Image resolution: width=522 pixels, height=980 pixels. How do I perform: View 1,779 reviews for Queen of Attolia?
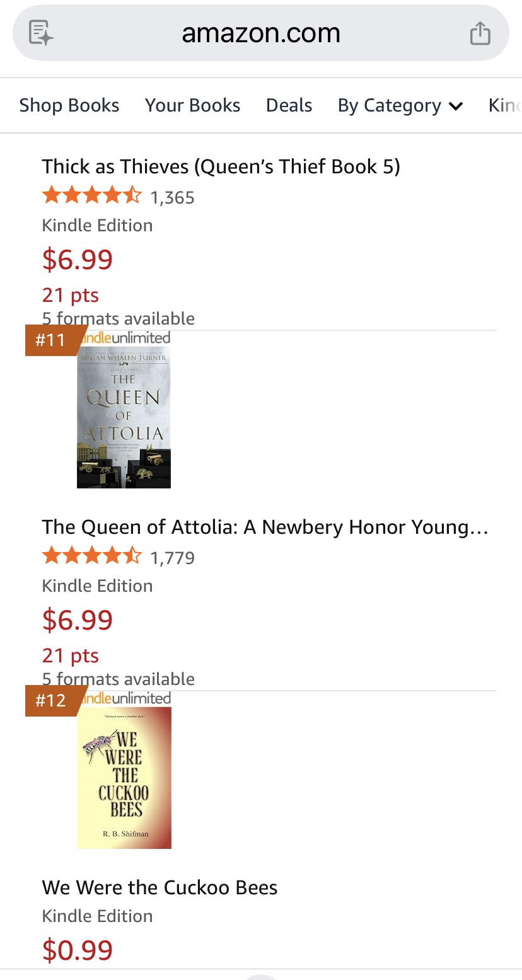tap(172, 558)
